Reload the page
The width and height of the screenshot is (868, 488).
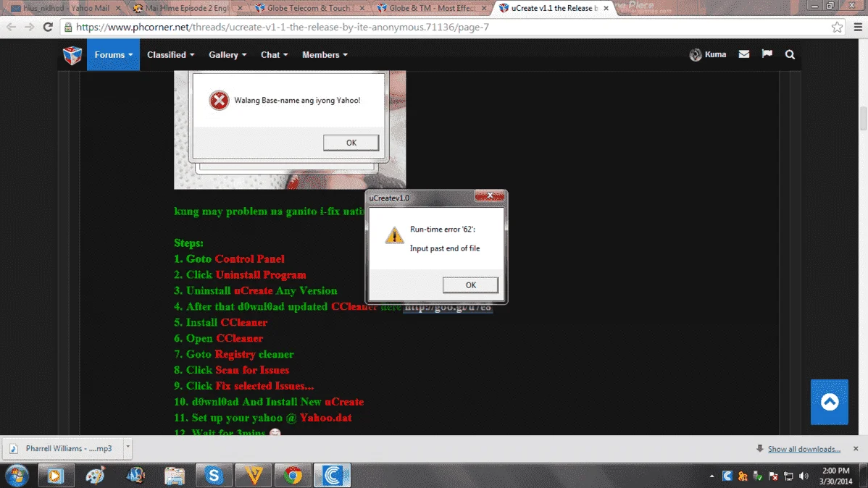(x=48, y=27)
